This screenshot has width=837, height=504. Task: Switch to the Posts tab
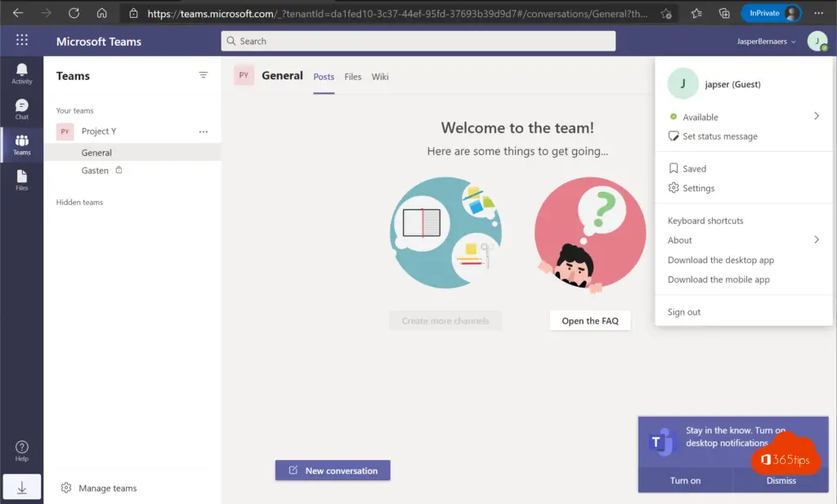click(x=324, y=77)
